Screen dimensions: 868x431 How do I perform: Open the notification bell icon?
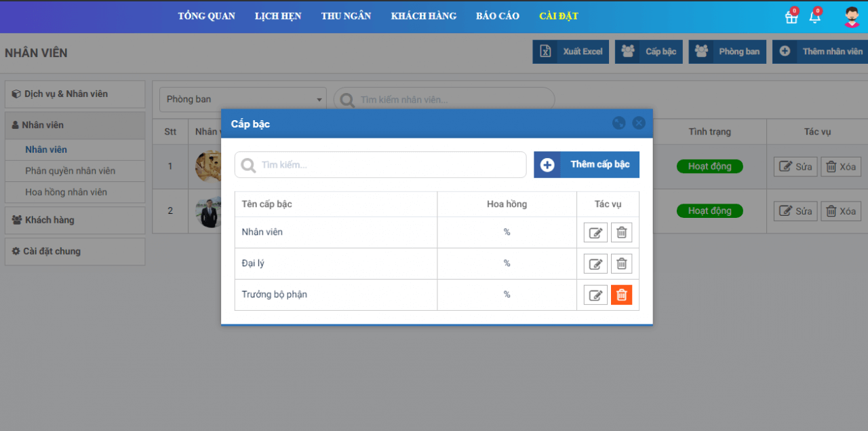coord(815,16)
